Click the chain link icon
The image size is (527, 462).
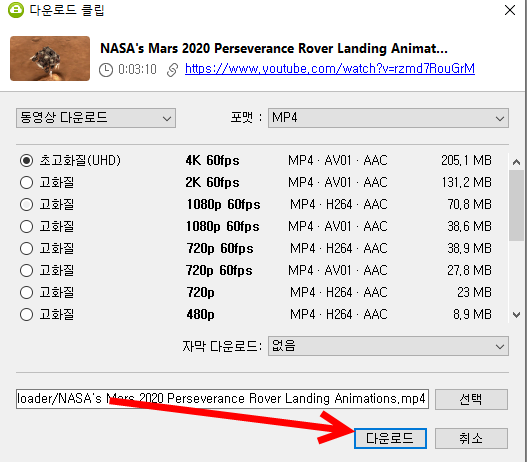[172, 70]
